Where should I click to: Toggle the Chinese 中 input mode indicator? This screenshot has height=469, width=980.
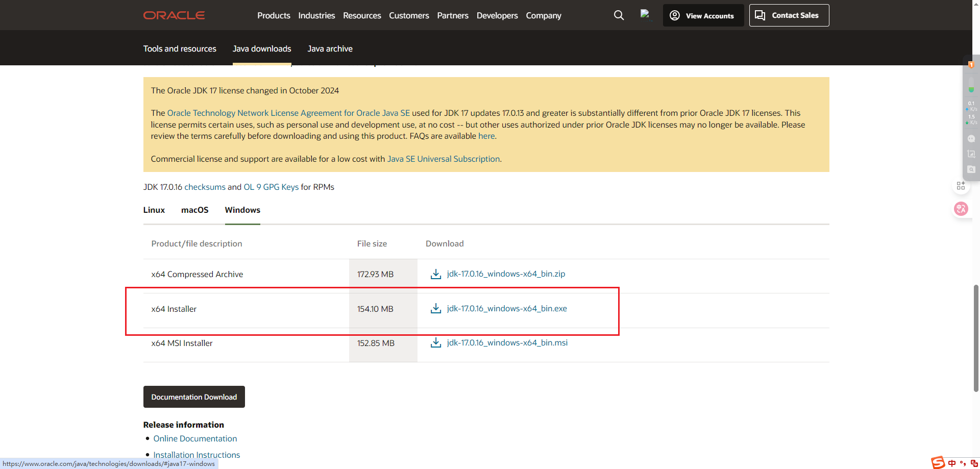952,463
